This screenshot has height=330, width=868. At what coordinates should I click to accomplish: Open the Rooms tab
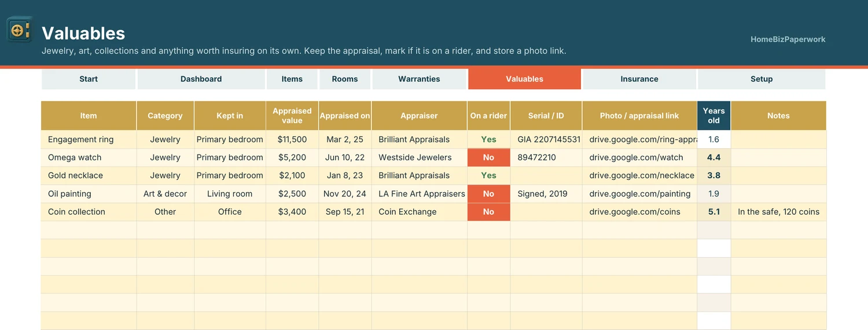click(345, 79)
